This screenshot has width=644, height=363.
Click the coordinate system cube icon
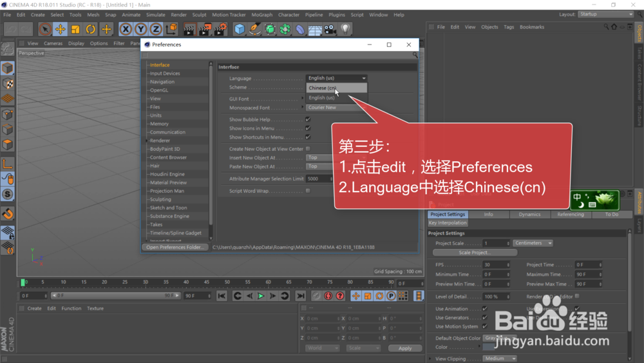coord(172,29)
